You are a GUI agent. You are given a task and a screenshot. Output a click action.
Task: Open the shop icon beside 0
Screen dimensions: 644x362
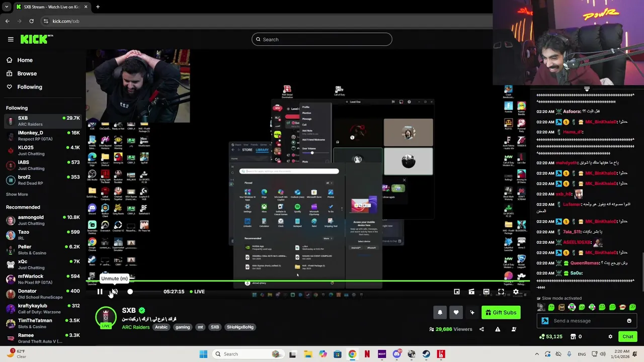(573, 337)
